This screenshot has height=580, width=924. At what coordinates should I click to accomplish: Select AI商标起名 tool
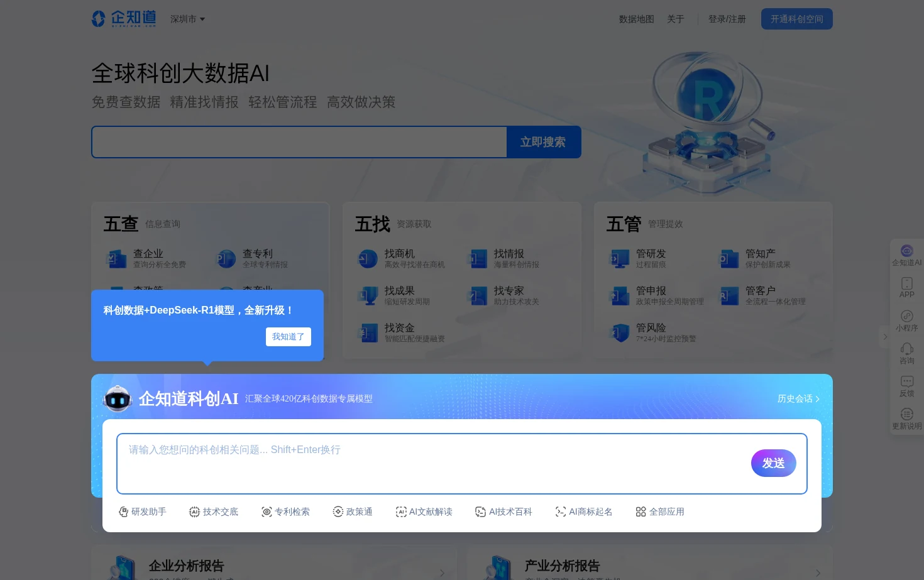pos(584,512)
